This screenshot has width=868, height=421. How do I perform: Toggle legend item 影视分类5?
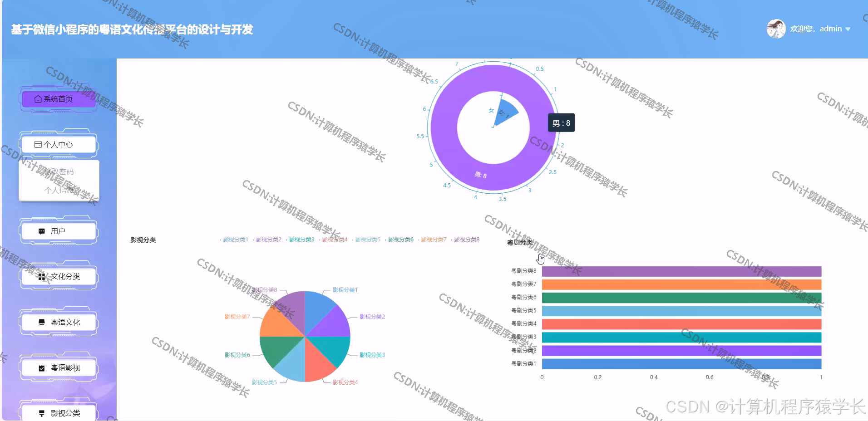tap(366, 240)
